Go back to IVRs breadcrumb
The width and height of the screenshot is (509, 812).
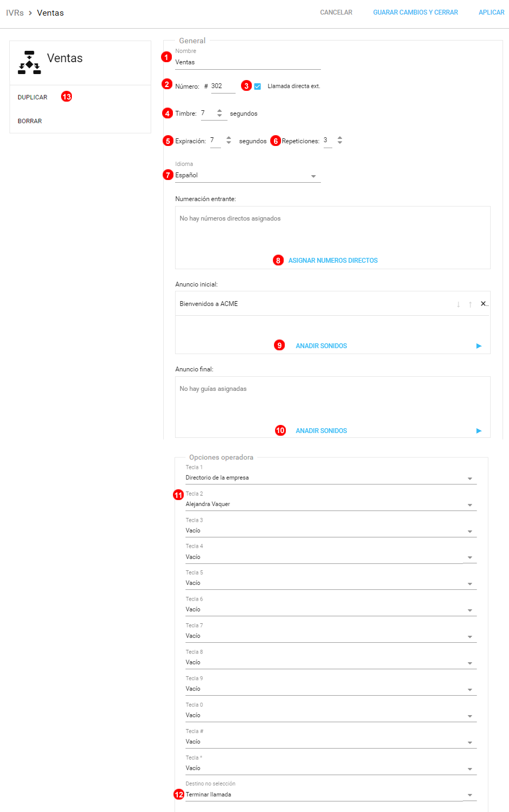pos(15,13)
